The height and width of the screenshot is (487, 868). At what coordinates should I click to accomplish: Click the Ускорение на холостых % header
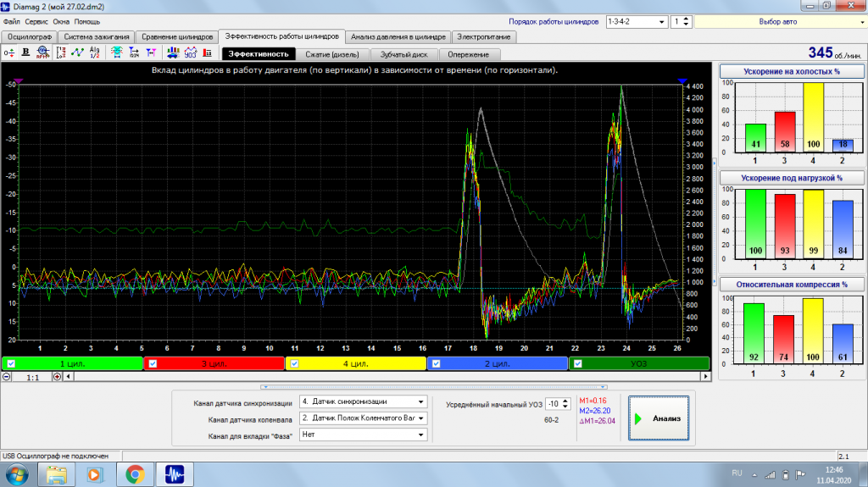(792, 71)
